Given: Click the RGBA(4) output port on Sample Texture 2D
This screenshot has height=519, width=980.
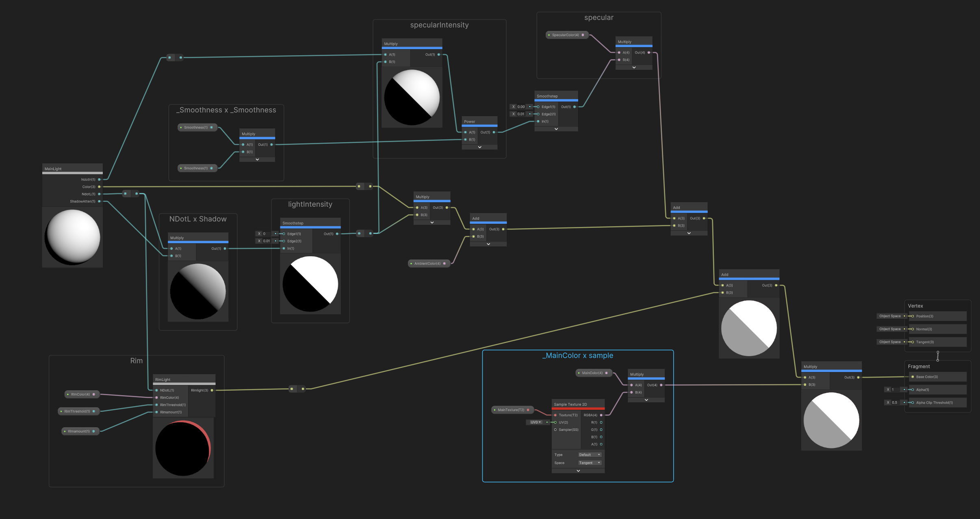Looking at the screenshot, I should pyautogui.click(x=601, y=415).
